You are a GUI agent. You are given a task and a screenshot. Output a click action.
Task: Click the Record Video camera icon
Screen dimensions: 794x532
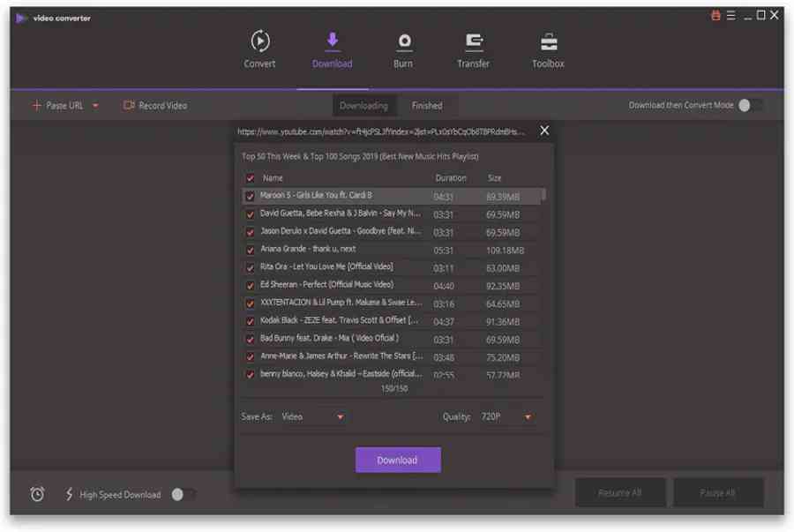coord(129,106)
